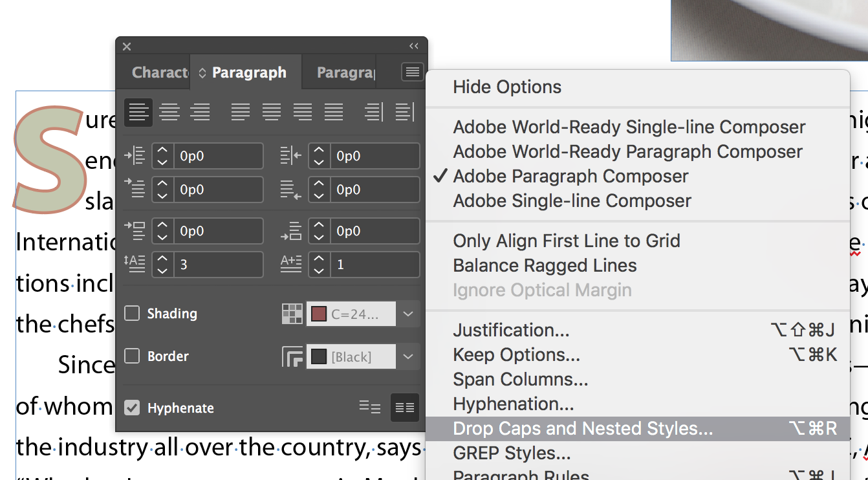The image size is (868, 480).
Task: Click the Left Indent icon
Action: click(135, 156)
